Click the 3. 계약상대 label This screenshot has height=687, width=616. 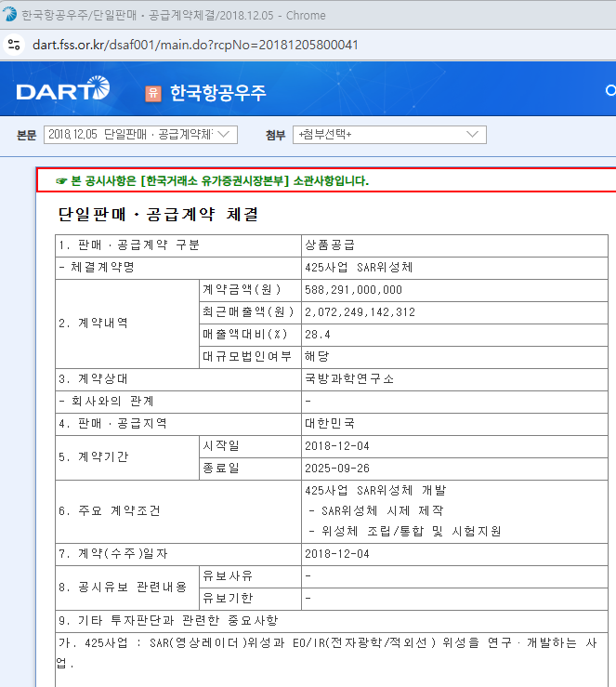pyautogui.click(x=93, y=379)
